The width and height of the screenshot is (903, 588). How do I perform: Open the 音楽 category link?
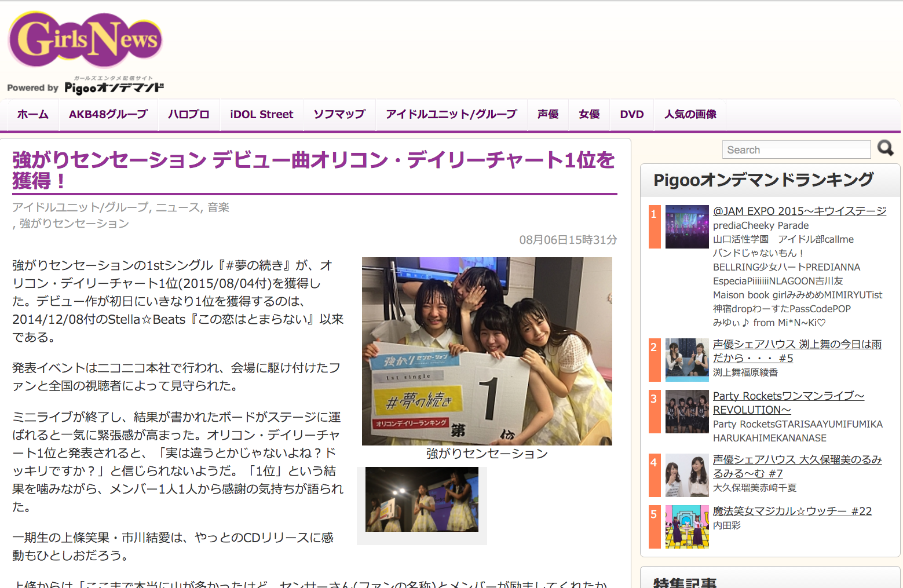pos(218,207)
